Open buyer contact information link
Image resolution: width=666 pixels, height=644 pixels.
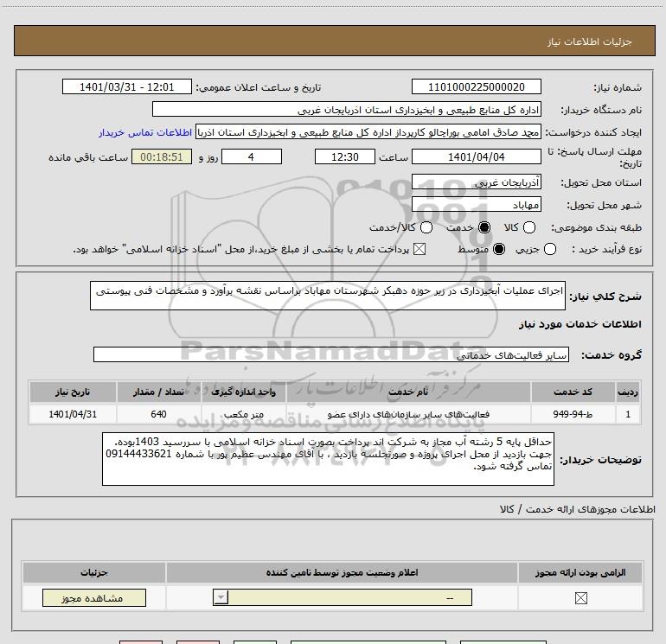(x=145, y=132)
